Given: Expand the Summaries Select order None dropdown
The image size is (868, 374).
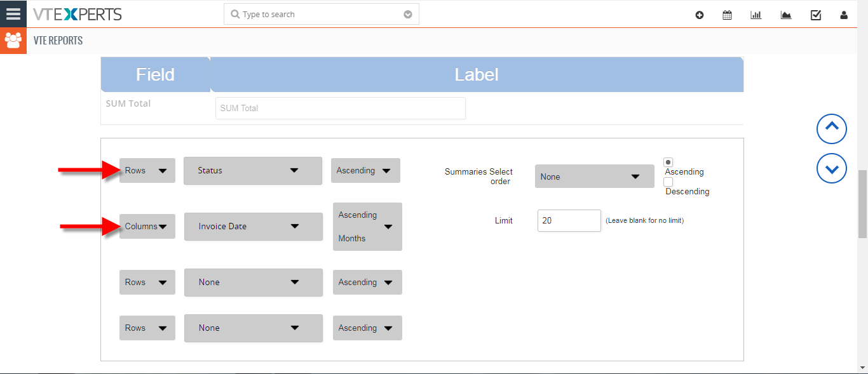Looking at the screenshot, I should [x=595, y=177].
